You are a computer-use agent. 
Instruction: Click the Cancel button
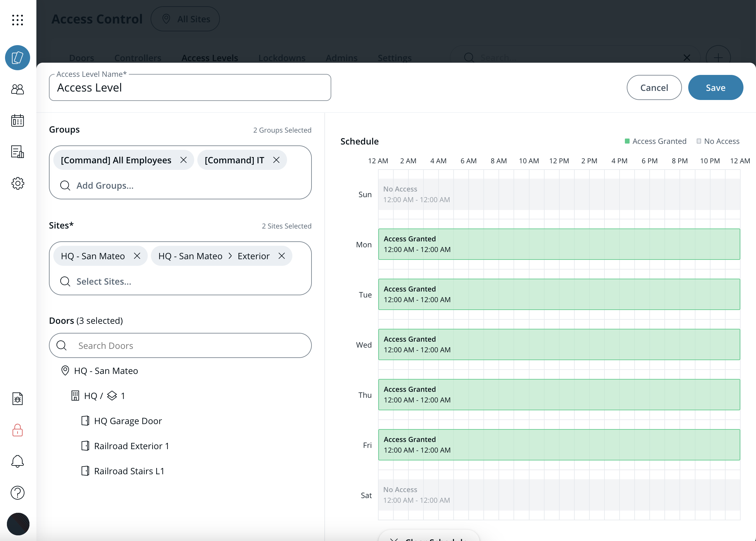[x=654, y=88]
